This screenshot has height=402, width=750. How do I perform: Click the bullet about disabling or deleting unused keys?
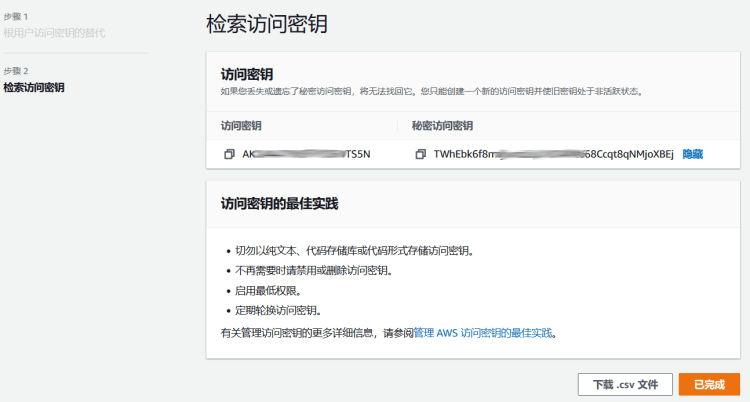pos(312,270)
